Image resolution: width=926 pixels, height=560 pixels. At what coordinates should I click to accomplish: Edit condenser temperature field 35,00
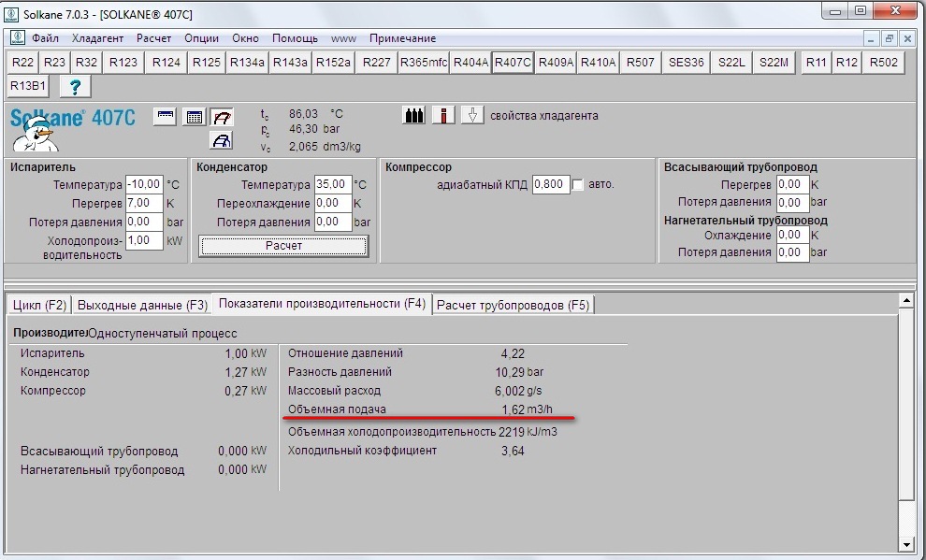333,184
